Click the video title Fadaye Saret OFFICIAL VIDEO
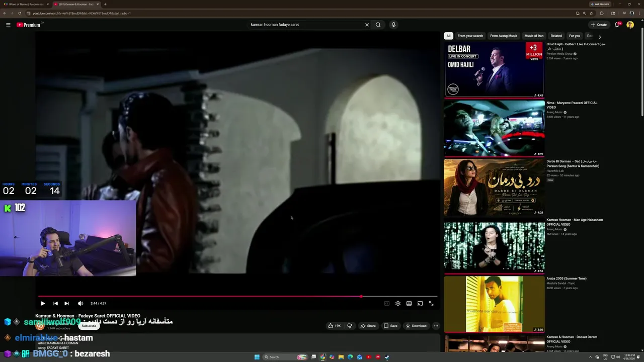 click(x=88, y=316)
